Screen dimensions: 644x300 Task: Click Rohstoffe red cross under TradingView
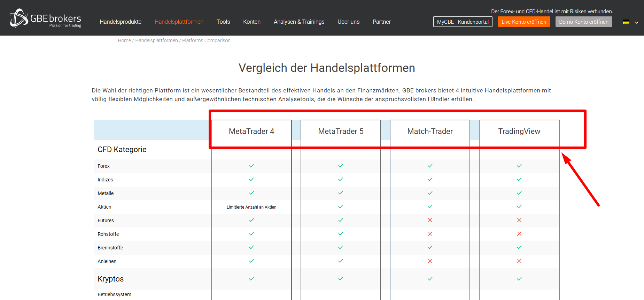[x=519, y=234]
